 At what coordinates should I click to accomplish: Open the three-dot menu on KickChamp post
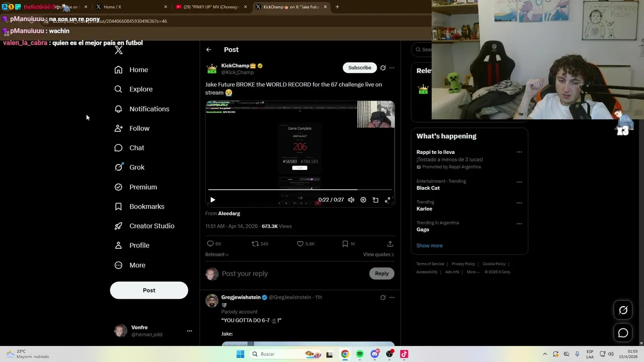pyautogui.click(x=392, y=68)
